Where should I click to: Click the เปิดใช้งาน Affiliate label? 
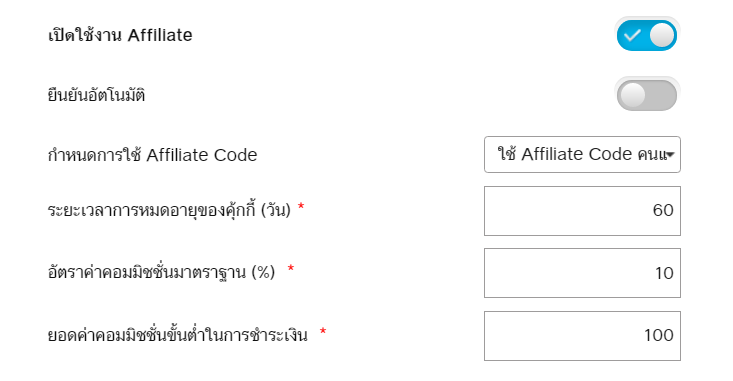pyautogui.click(x=120, y=35)
